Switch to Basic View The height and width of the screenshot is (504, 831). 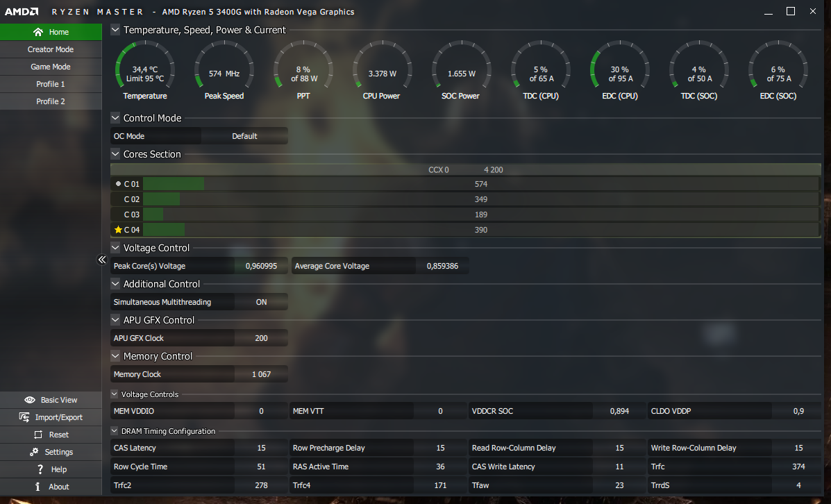(x=51, y=400)
